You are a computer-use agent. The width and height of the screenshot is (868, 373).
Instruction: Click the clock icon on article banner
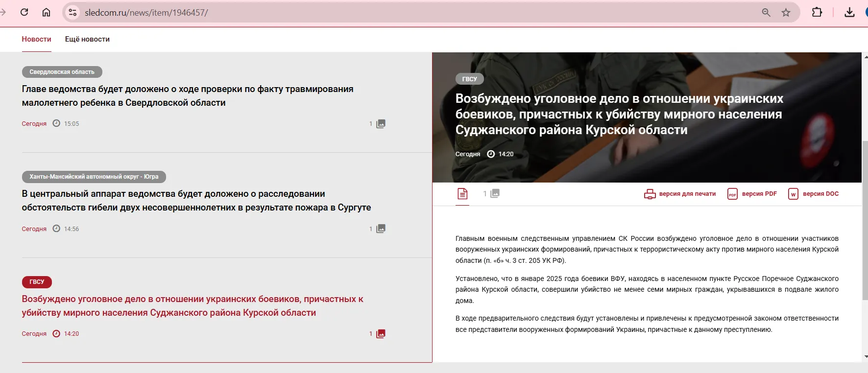click(x=491, y=154)
